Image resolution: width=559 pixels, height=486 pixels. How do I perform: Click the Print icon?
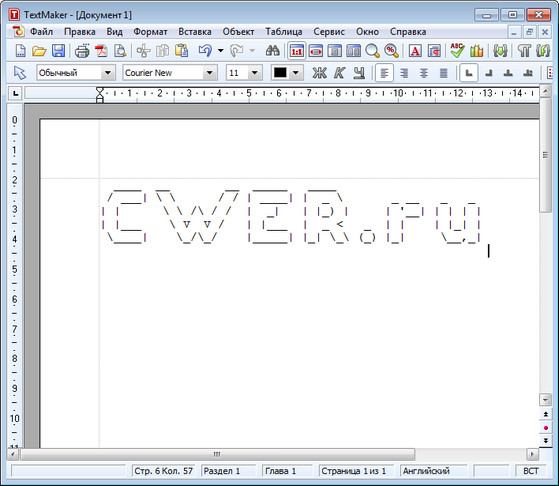[82, 51]
